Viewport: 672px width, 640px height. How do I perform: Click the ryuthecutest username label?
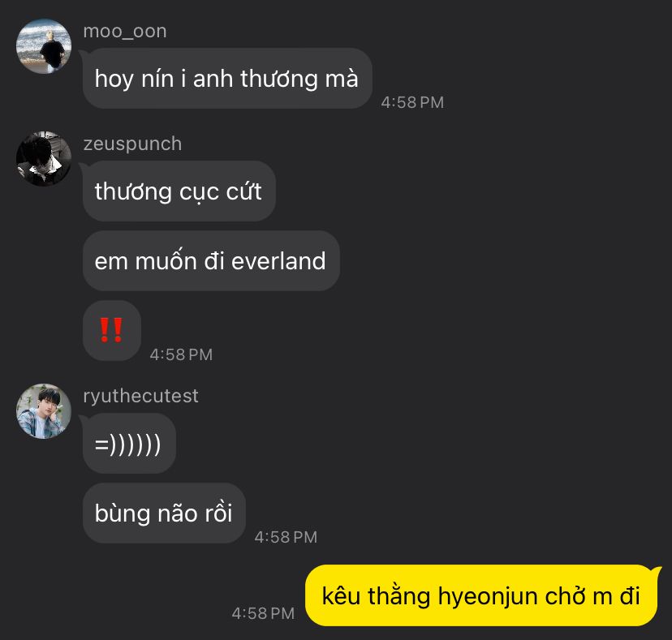140,396
